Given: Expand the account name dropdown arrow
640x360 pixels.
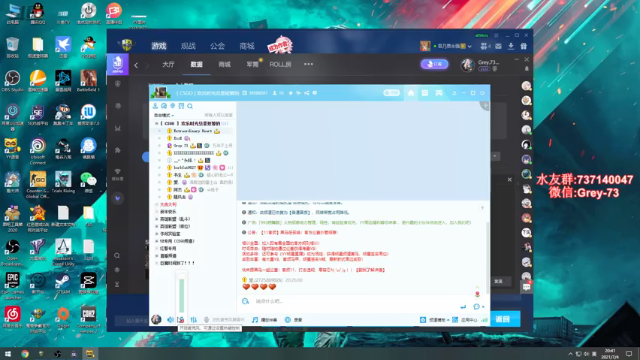Looking at the screenshot, I should pyautogui.click(x=469, y=47).
